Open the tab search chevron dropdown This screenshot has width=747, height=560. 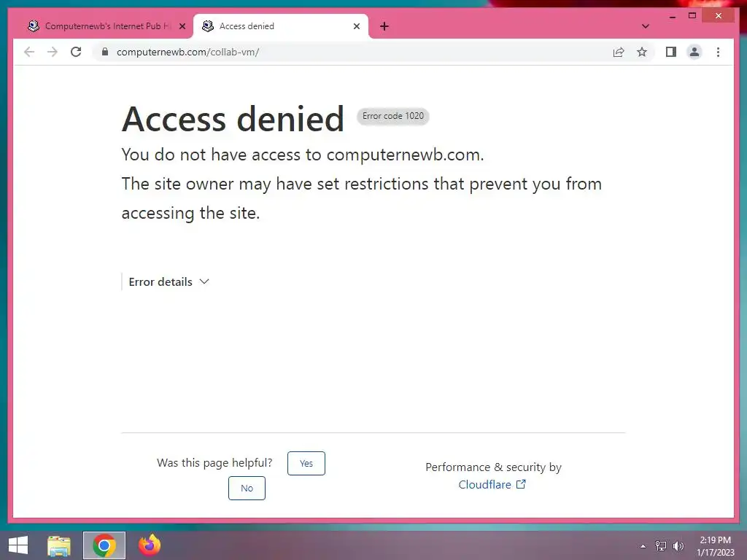(645, 26)
